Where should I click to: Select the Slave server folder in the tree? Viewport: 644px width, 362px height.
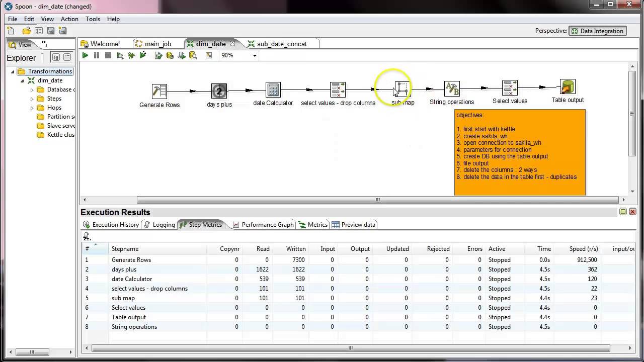click(x=56, y=126)
